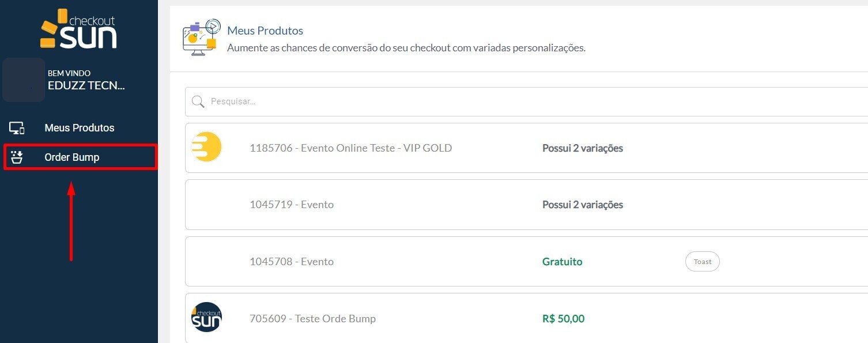
Task: Click the Toast tag button
Action: (702, 262)
